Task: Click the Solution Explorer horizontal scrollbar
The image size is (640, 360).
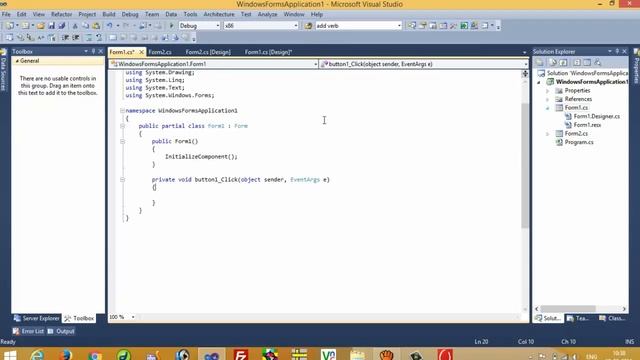Action: click(568, 309)
